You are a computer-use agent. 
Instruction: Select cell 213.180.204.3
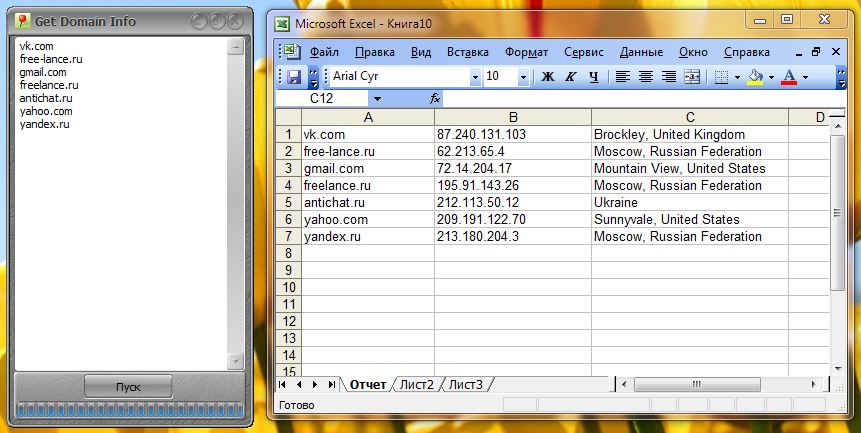coord(513,237)
